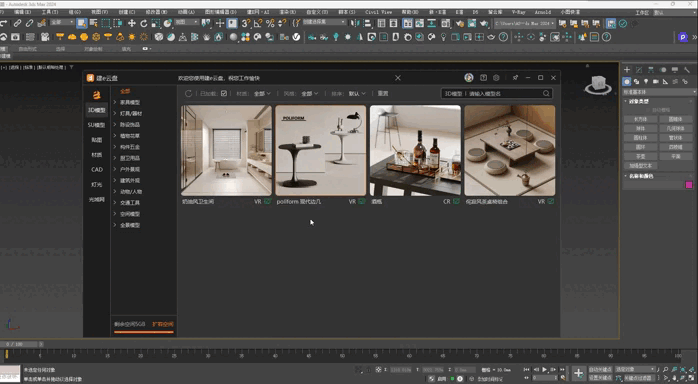Click the refresh icon in cloud disk panel
Viewport: 698px width, 384px height.
coord(188,93)
